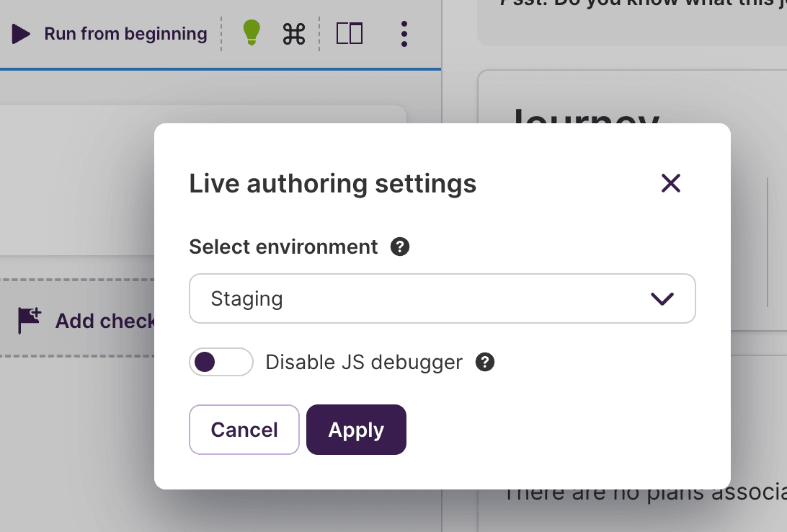Click the help icon beside Select environment
Viewport: 787px width, 532px height.
(x=401, y=247)
